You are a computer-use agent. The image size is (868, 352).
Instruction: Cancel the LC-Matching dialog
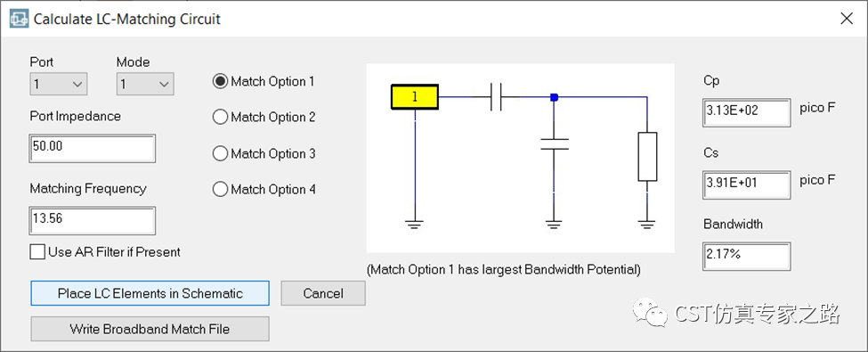323,293
